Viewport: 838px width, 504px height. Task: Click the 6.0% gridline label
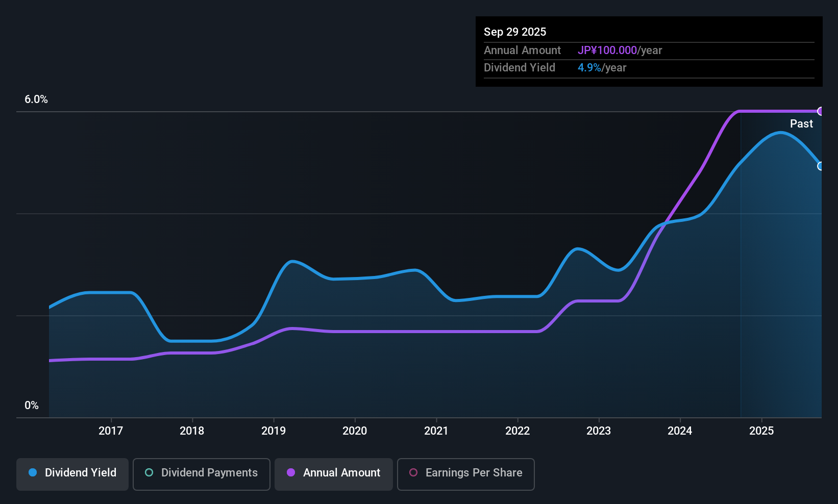coord(36,99)
